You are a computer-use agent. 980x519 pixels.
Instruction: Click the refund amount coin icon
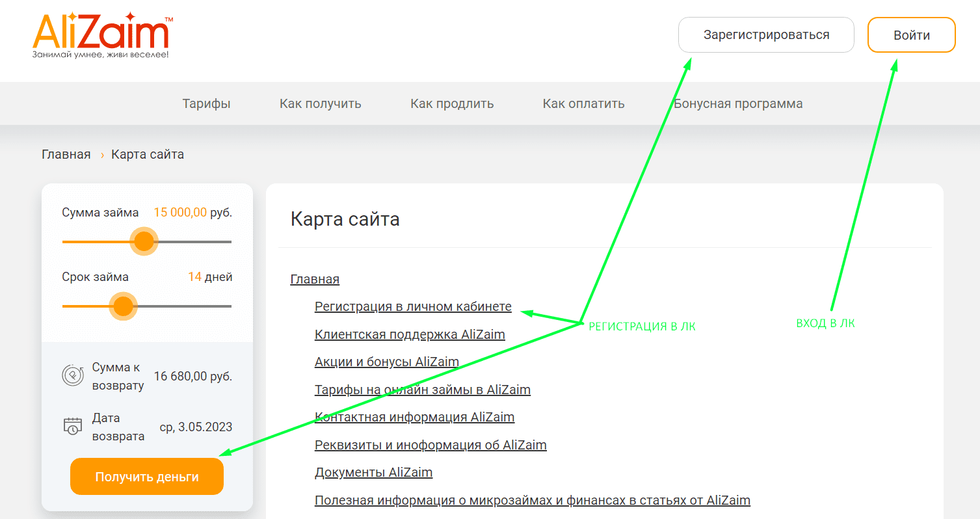point(73,376)
